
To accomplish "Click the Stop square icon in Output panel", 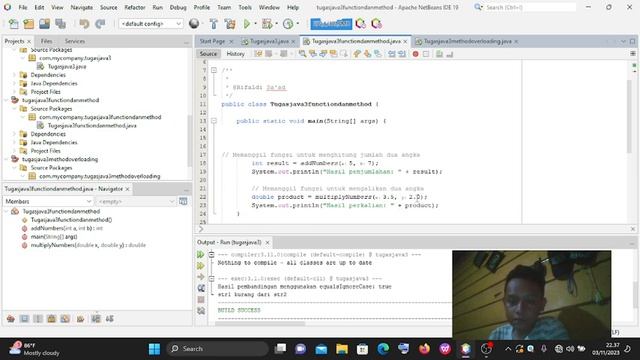I will (x=201, y=300).
